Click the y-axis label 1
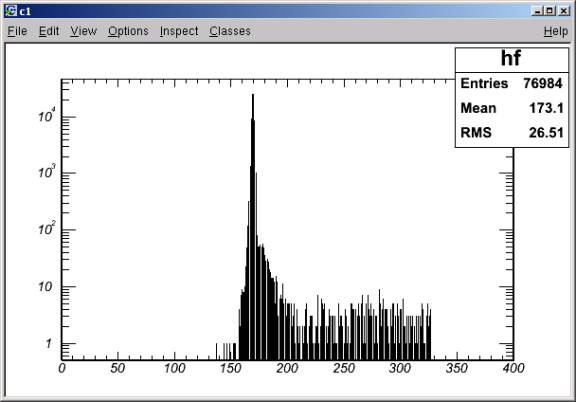The image size is (576, 402). point(48,344)
